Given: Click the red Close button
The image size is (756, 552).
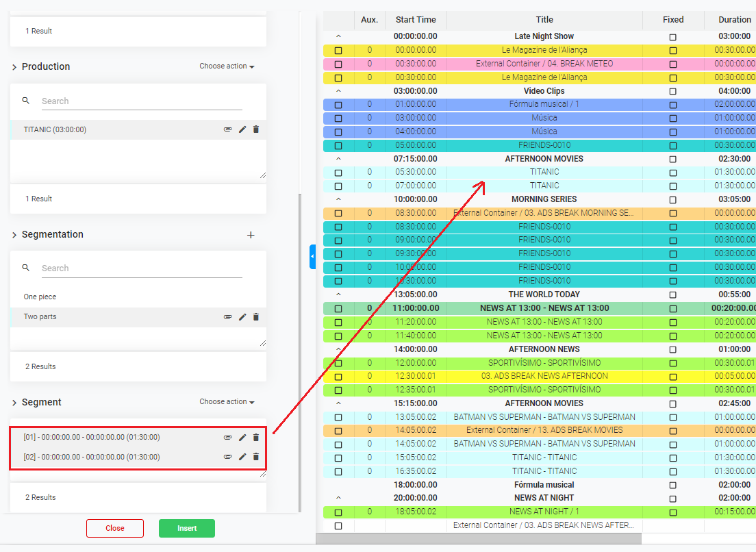Looking at the screenshot, I should (115, 528).
